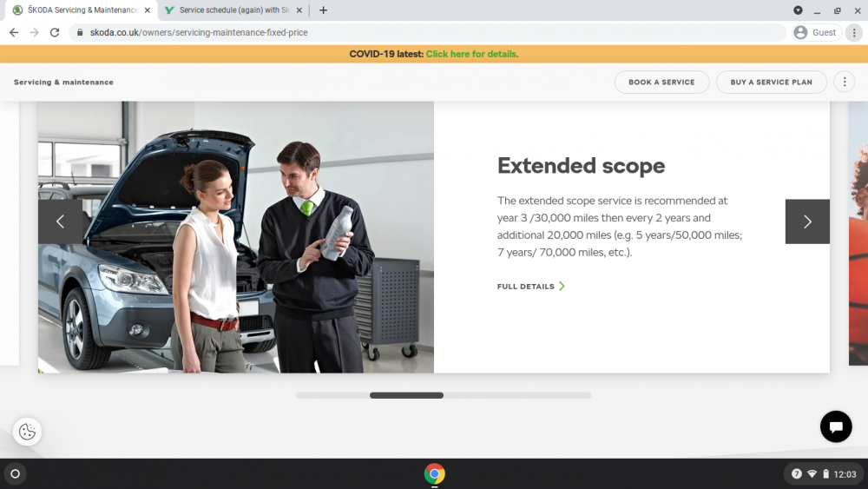
Task: Click the carousel progress slider handle
Action: coord(406,395)
